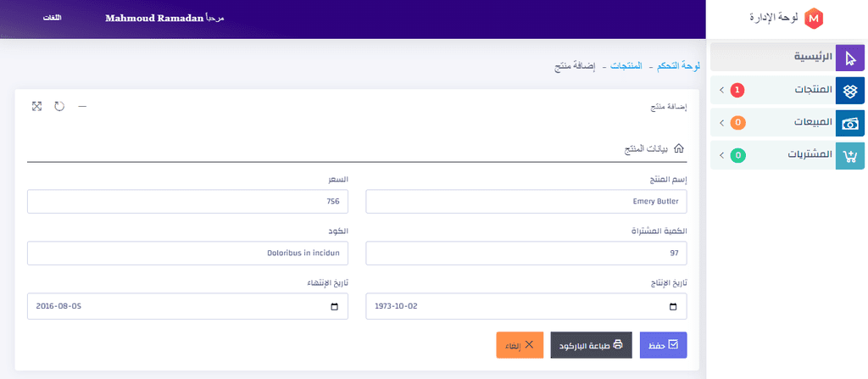Collapse the card with minus icon
This screenshot has width=868, height=379.
[82, 106]
